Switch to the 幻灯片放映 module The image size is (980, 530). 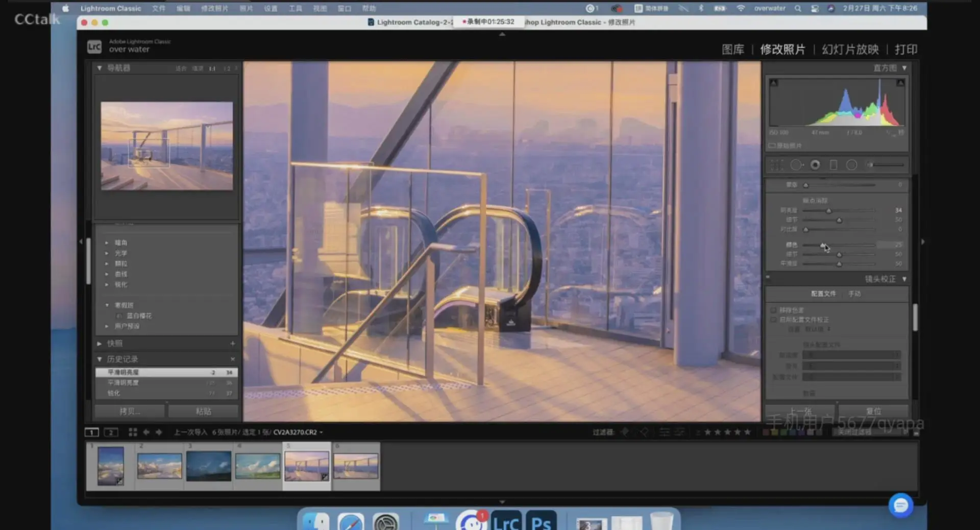point(850,50)
